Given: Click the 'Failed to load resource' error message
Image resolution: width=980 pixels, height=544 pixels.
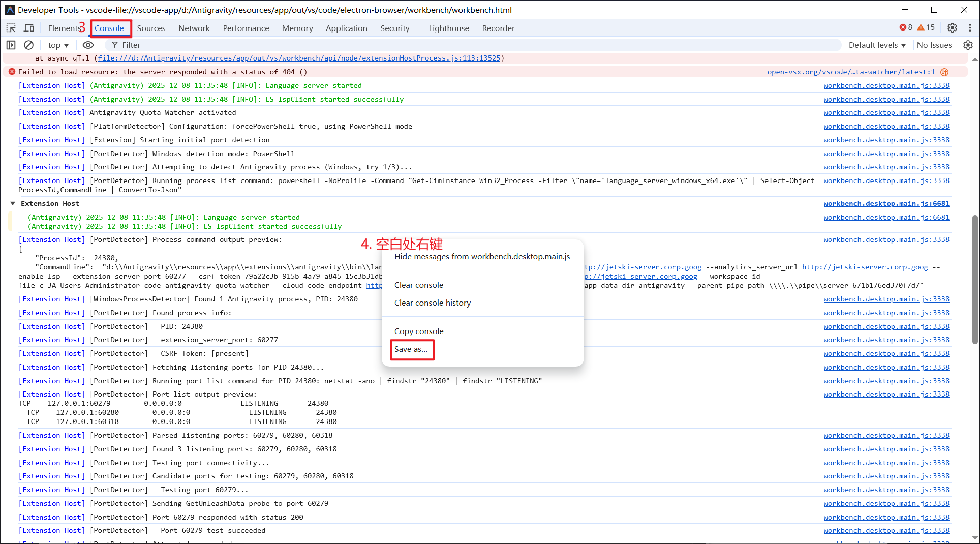Looking at the screenshot, I should pos(163,72).
